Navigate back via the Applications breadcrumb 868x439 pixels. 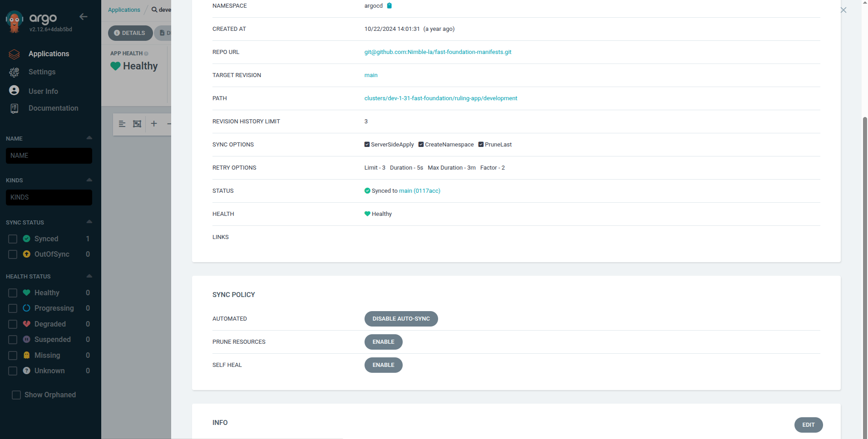[x=123, y=10]
